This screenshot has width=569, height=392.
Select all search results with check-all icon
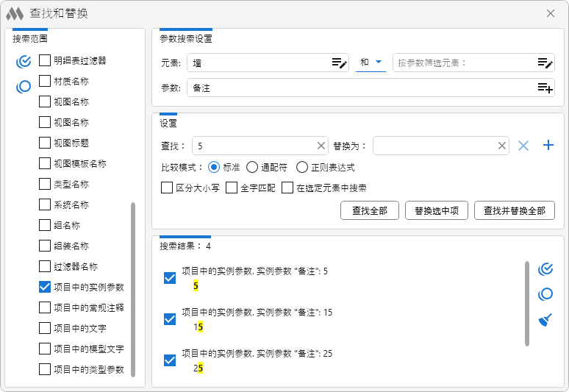tap(545, 269)
